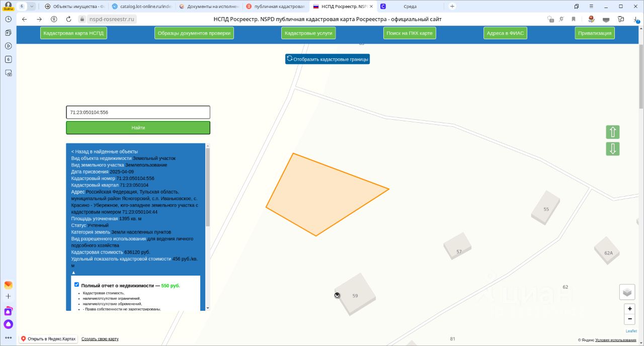Switch to catalog.lot-online.ru tab
The height and width of the screenshot is (346, 644).
141,7
